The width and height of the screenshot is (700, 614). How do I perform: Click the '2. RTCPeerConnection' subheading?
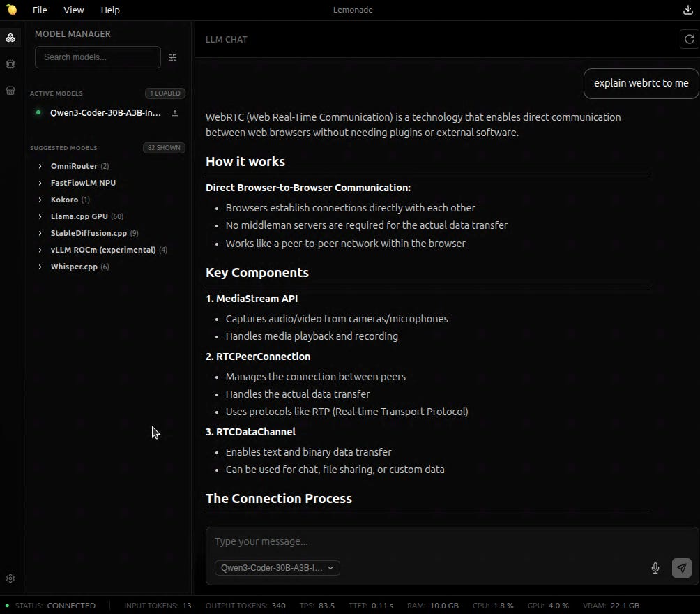coord(258,357)
